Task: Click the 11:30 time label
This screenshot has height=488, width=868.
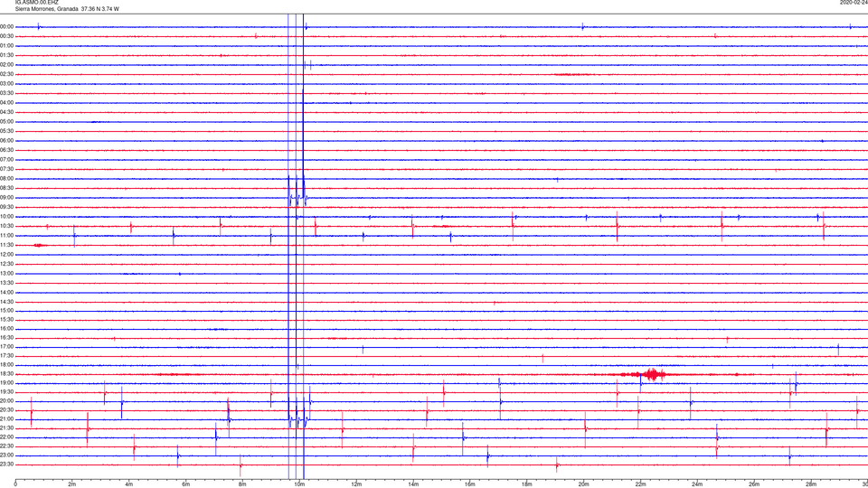Action: click(7, 245)
